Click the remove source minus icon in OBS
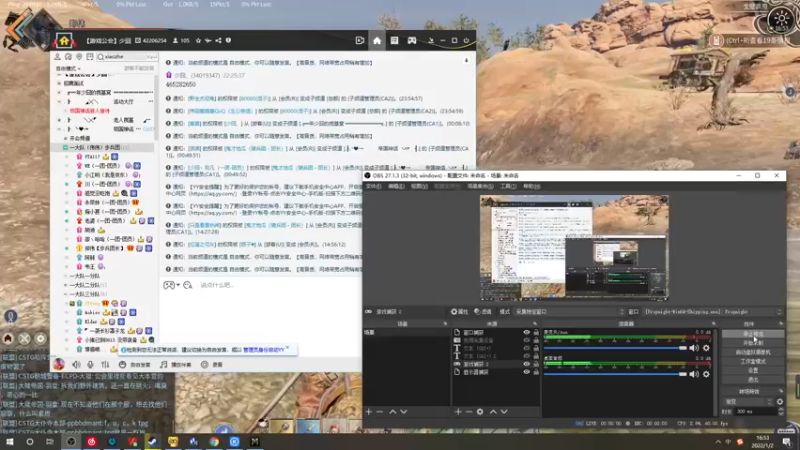 [x=468, y=411]
